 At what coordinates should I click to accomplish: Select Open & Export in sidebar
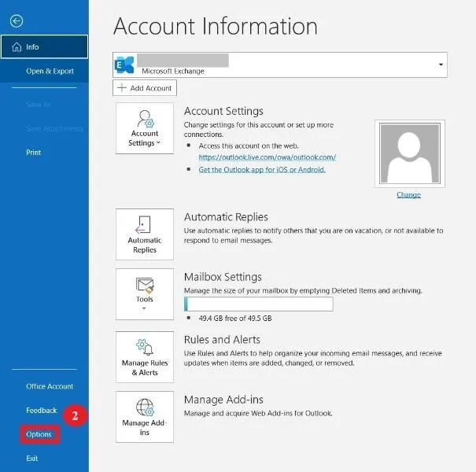tap(50, 71)
